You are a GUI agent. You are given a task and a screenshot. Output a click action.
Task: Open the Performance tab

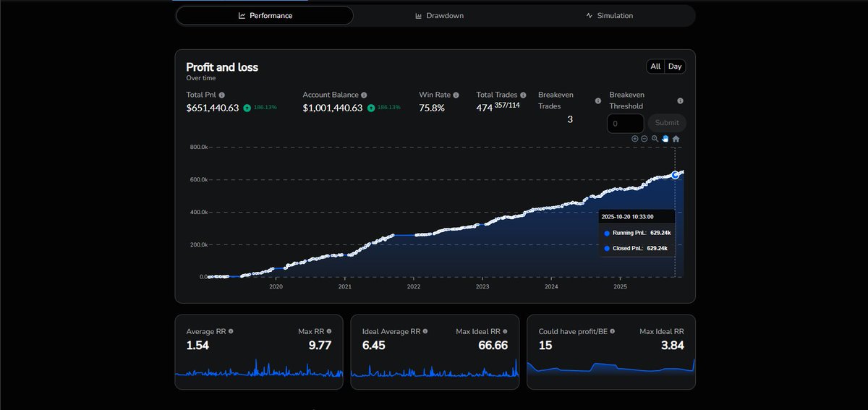point(265,16)
